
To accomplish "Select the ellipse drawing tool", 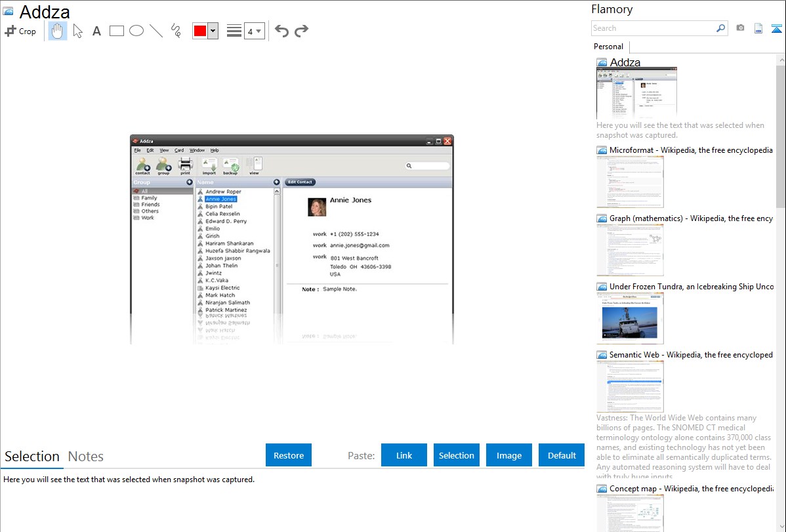I will [136, 31].
